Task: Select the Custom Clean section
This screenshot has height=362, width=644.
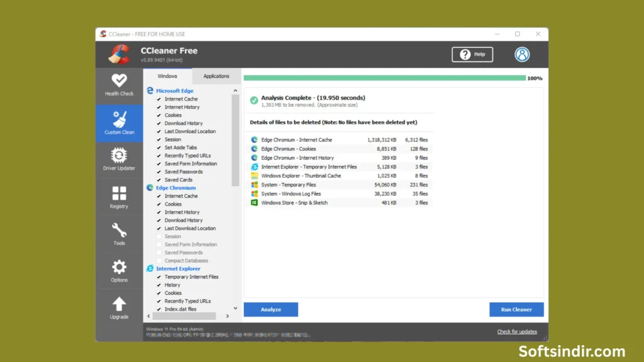Action: tap(119, 123)
